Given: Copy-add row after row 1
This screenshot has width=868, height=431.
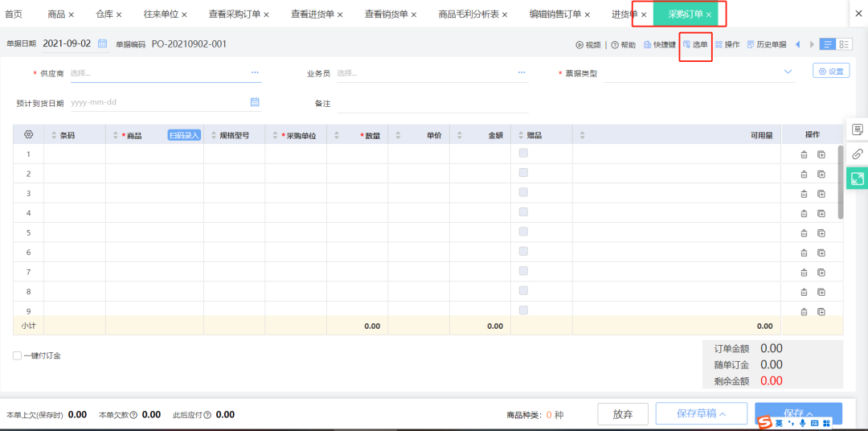Looking at the screenshot, I should [821, 155].
